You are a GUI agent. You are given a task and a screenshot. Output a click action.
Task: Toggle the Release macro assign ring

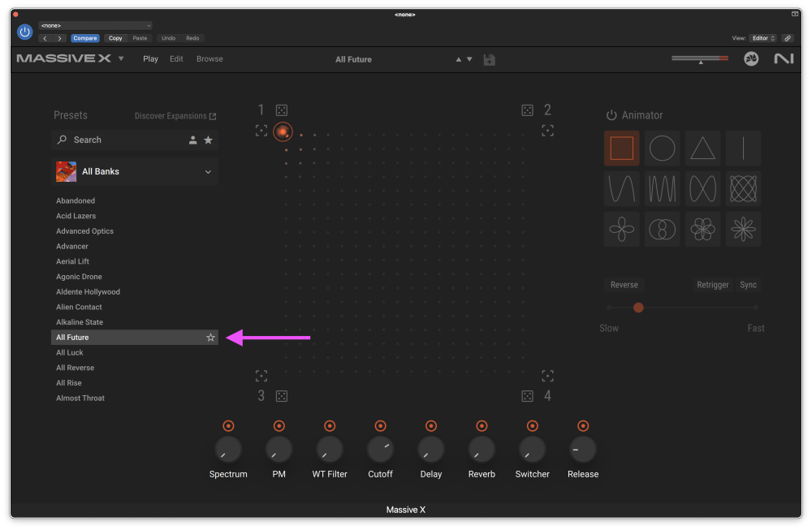[x=583, y=426]
